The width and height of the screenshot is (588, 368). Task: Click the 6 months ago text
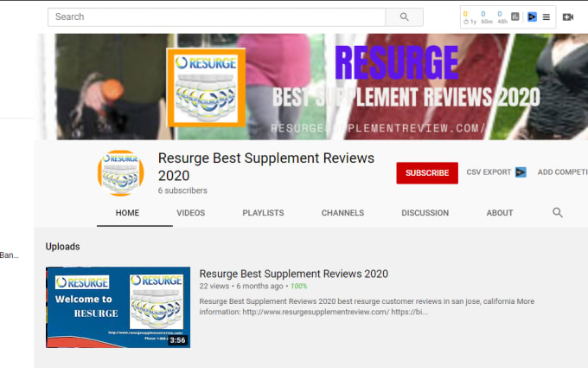[x=259, y=286]
